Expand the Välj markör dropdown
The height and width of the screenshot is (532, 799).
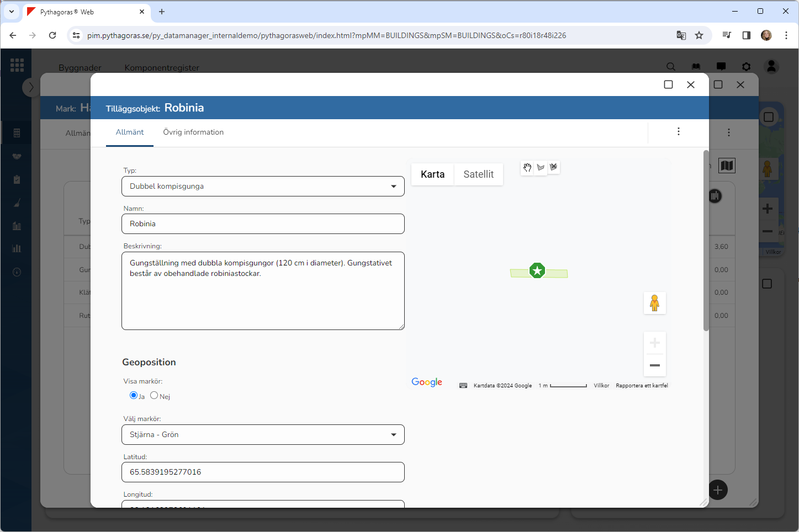263,435
